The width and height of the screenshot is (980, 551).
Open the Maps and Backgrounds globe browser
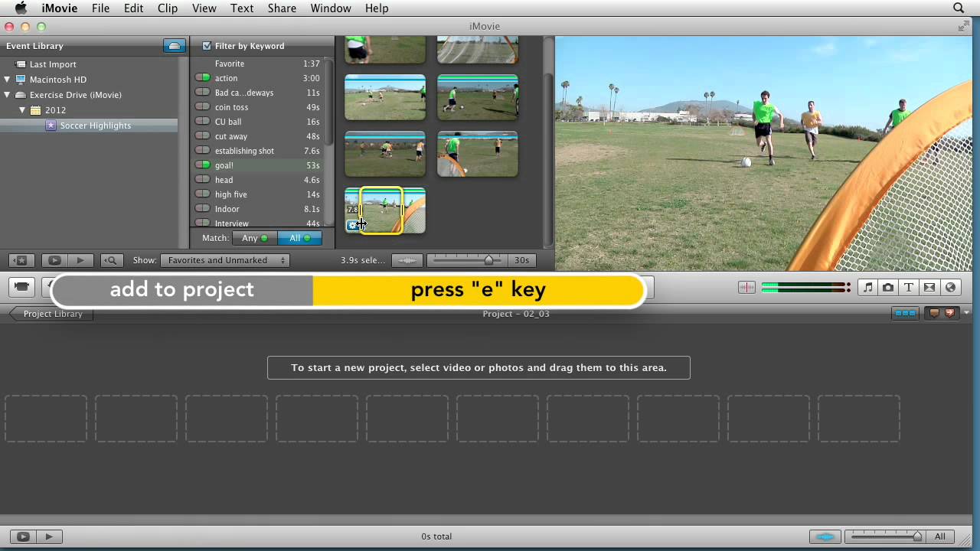tap(950, 288)
